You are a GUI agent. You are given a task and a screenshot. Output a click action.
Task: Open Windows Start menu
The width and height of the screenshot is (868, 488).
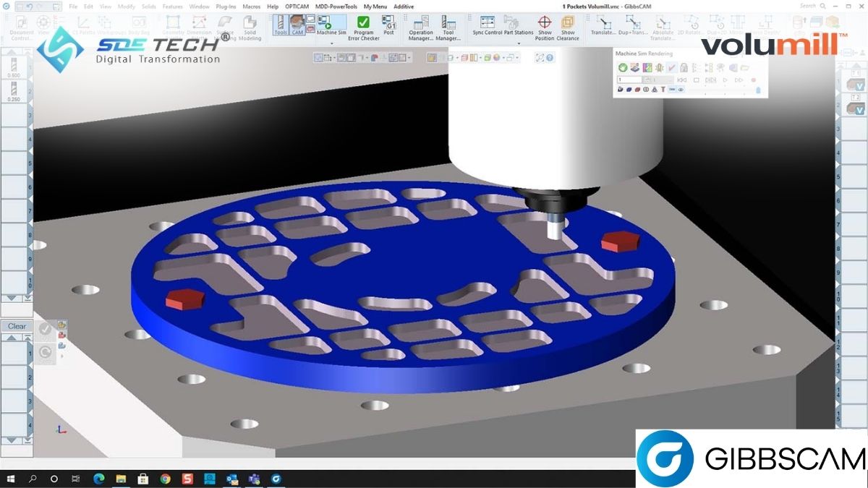tap(11, 479)
